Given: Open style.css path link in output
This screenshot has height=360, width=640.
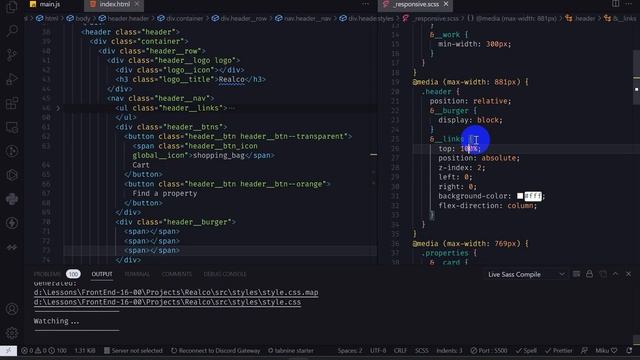Looking at the screenshot, I should pos(167,302).
